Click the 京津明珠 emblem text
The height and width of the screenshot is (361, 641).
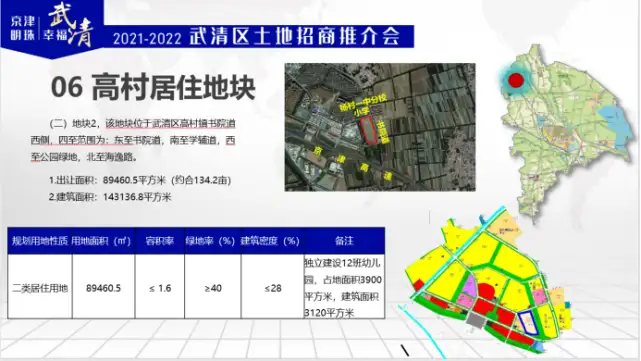(x=23, y=28)
